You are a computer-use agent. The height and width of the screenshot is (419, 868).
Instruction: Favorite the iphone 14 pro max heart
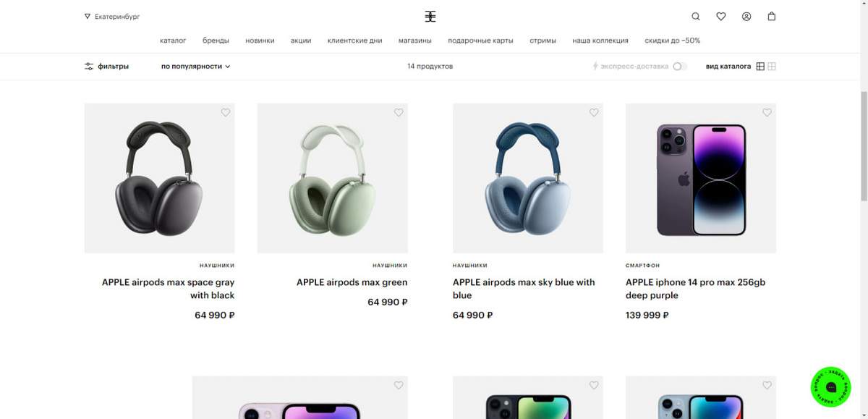pyautogui.click(x=767, y=113)
